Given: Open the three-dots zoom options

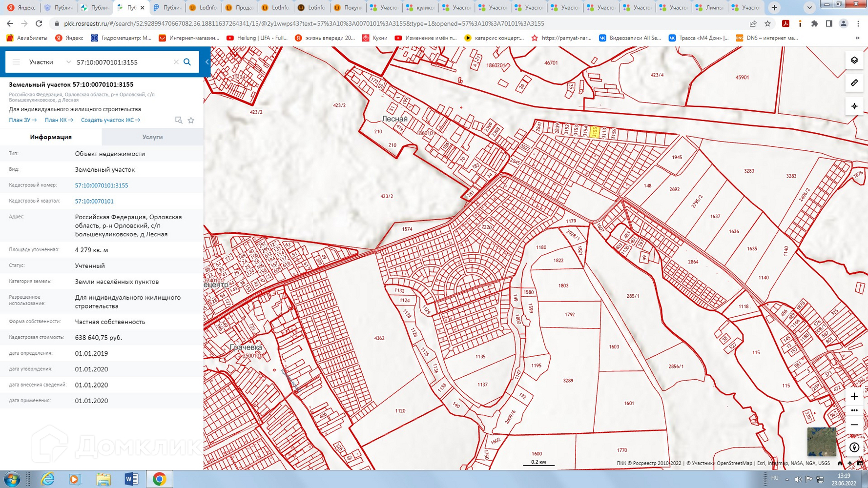Looking at the screenshot, I should pyautogui.click(x=854, y=410).
